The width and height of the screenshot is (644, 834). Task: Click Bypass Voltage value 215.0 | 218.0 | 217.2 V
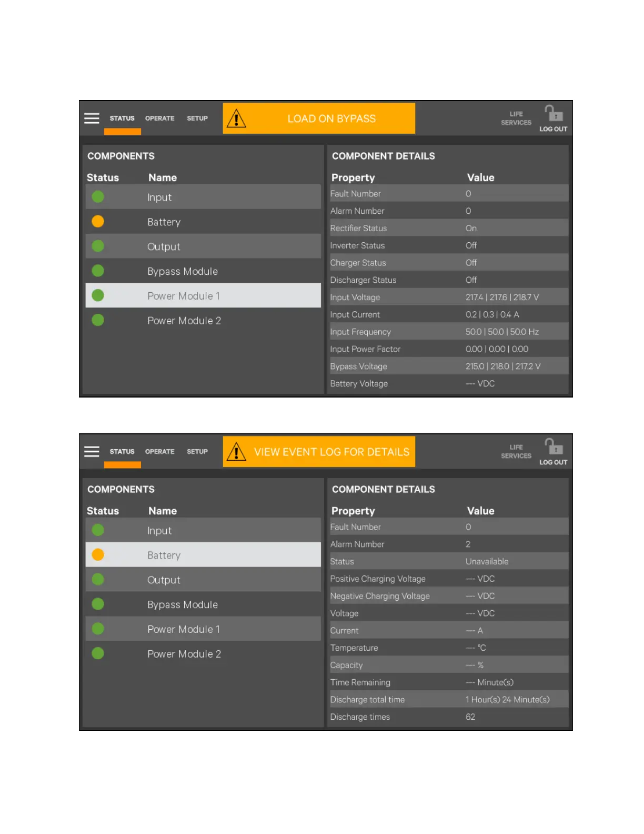(503, 366)
